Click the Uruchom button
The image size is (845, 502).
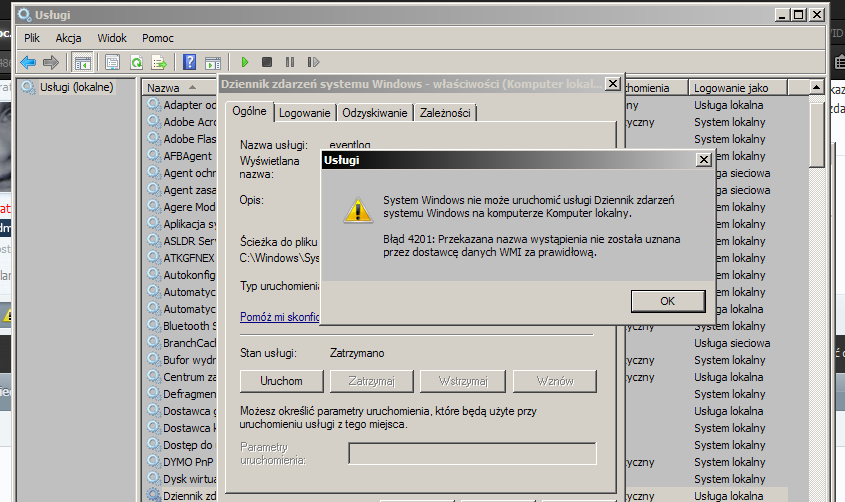(x=281, y=381)
